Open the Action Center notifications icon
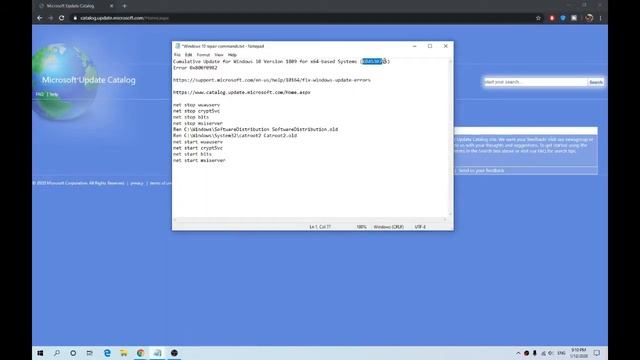Screen dimensions: 640x360 point(597,353)
